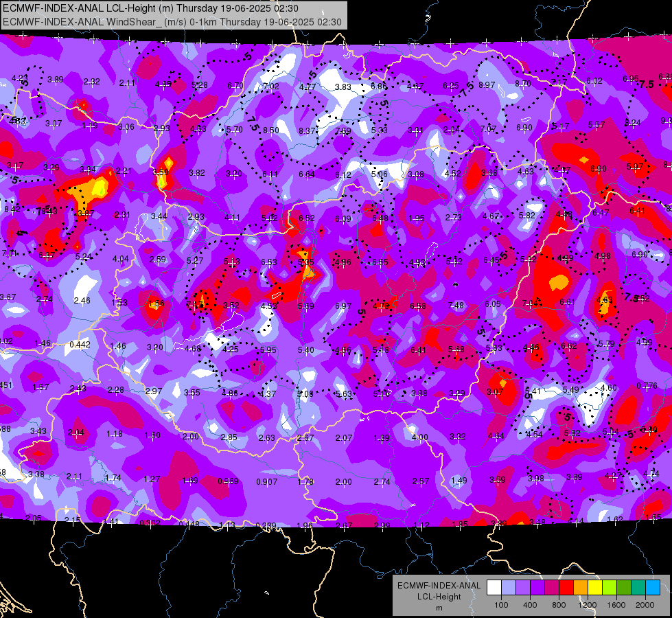Click the legend tick label '400'

[x=530, y=605]
